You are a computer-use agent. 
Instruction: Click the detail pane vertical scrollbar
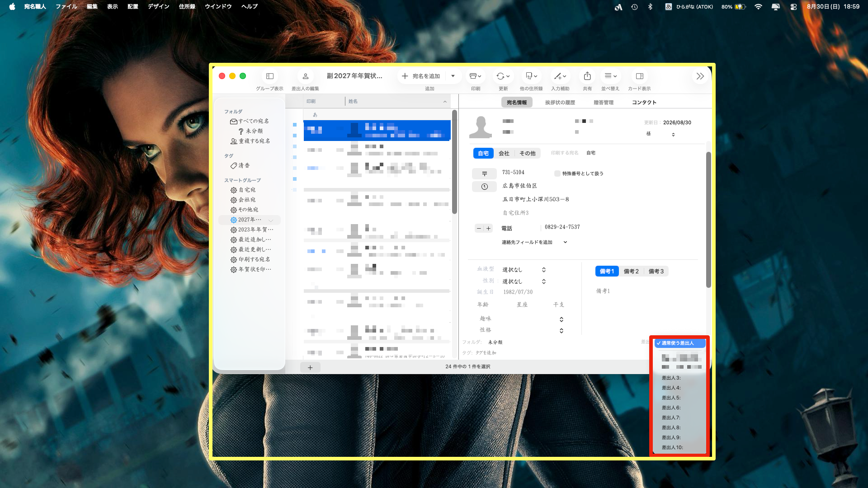tap(708, 220)
